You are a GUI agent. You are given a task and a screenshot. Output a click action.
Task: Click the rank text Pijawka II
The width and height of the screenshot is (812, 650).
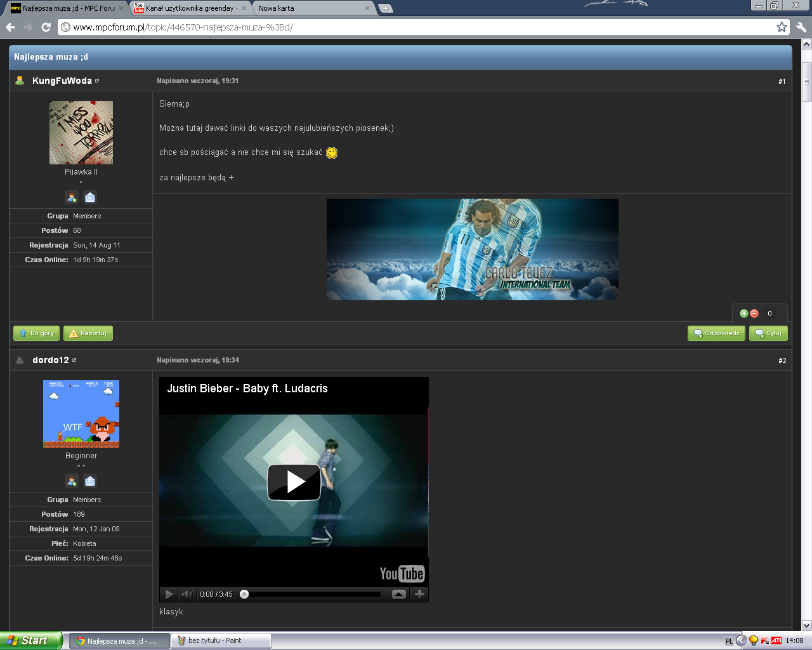tap(81, 172)
